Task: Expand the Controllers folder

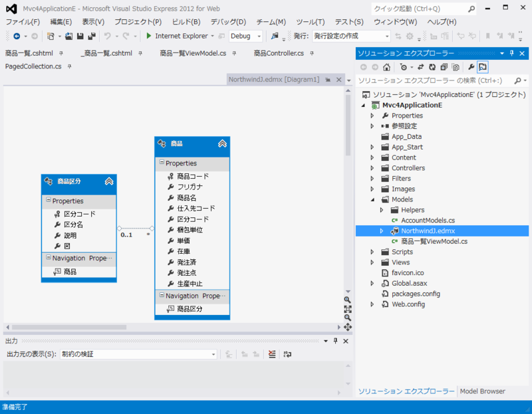Action: (x=372, y=168)
